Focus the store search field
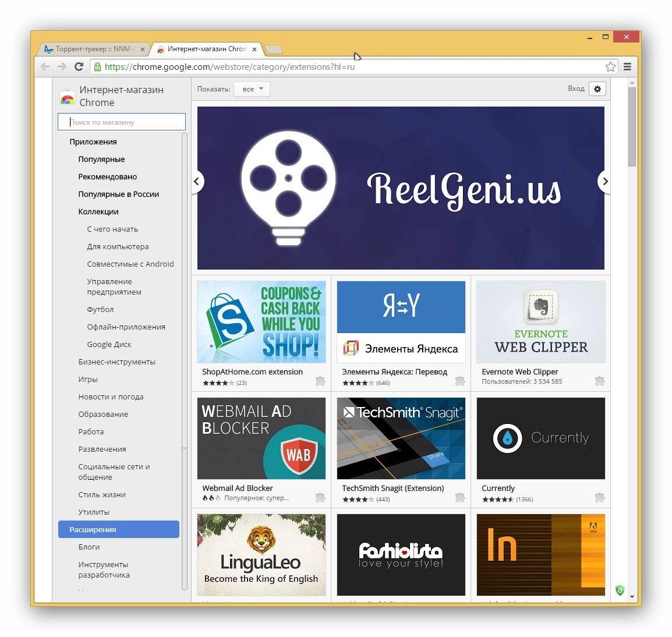Viewport: 672px width, 637px height. tap(122, 122)
